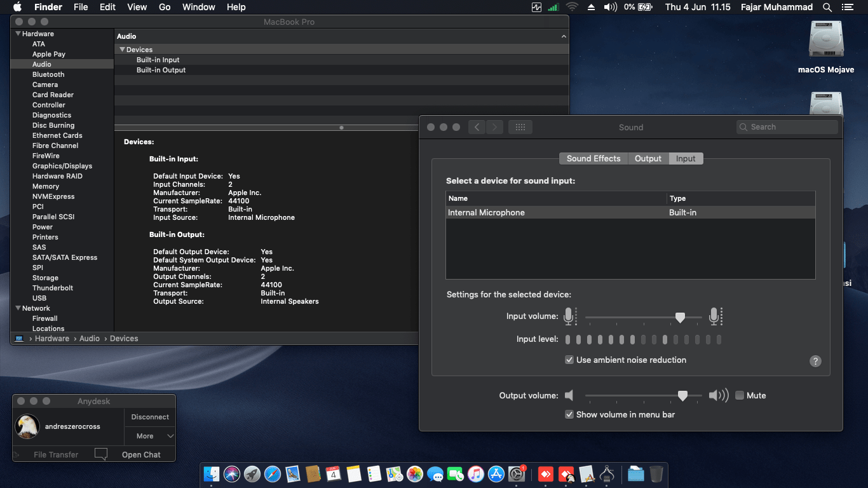Click Hardware in the bottom path bar
Image resolution: width=868 pixels, height=488 pixels.
pyautogui.click(x=52, y=339)
